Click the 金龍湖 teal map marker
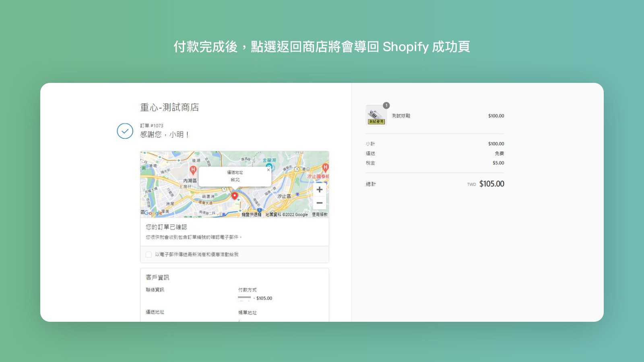 click(269, 166)
